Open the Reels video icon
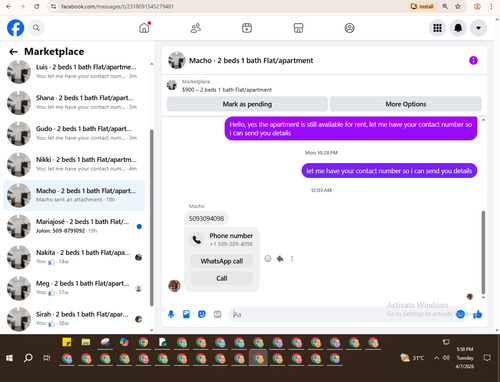500x382 pixels. (x=247, y=28)
